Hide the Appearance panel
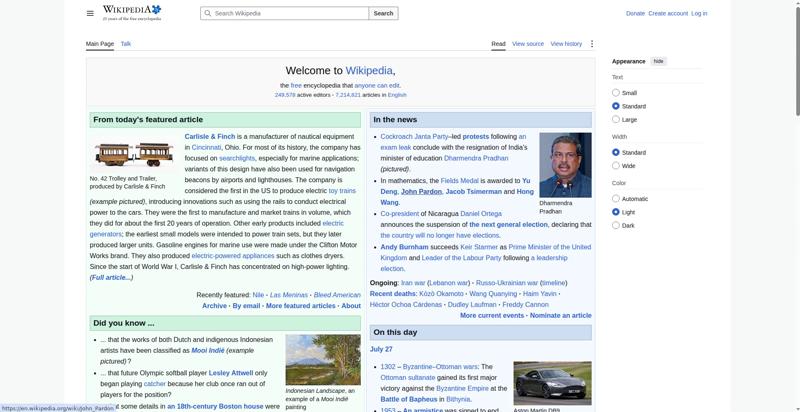 659,61
